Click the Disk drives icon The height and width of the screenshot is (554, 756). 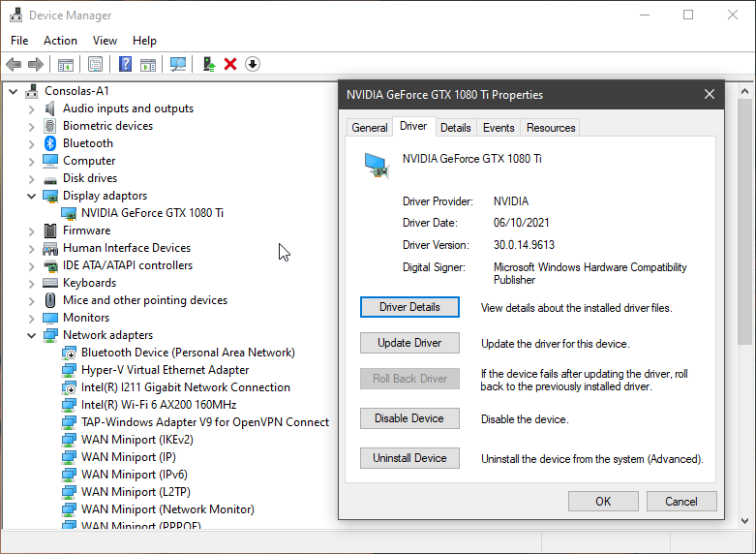click(50, 179)
